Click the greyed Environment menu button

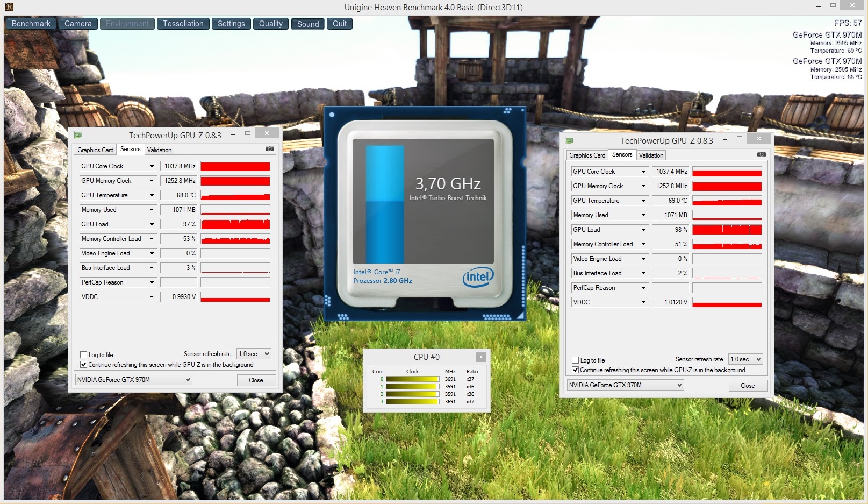coord(127,24)
